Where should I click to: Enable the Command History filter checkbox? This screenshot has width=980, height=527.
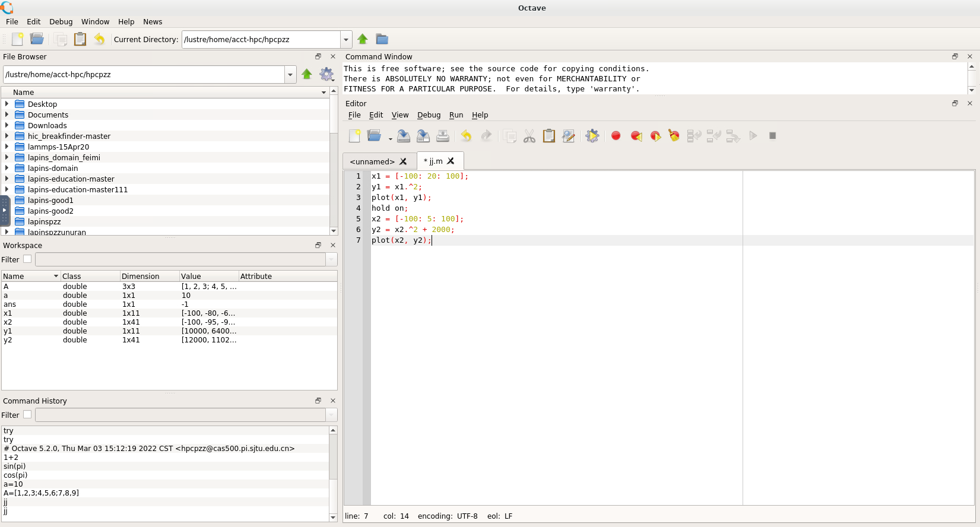point(27,415)
